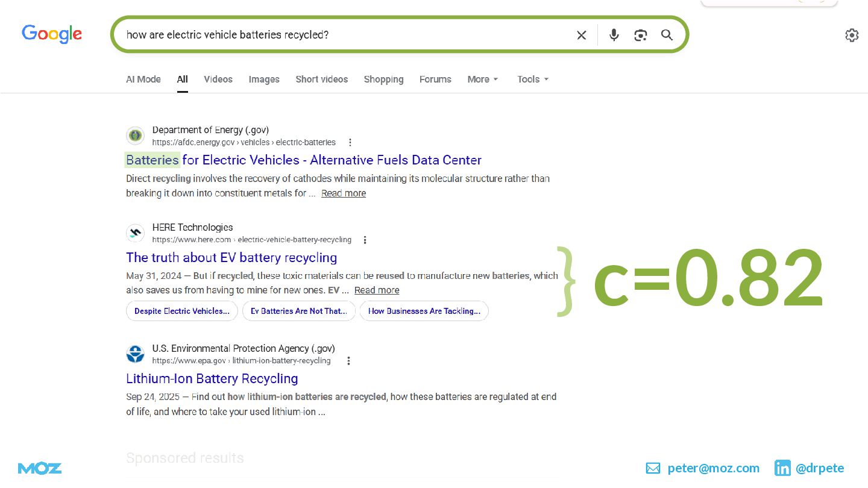Expand Read more on Department of Energy snippet
Image resolution: width=868 pixels, height=488 pixels.
tap(344, 193)
